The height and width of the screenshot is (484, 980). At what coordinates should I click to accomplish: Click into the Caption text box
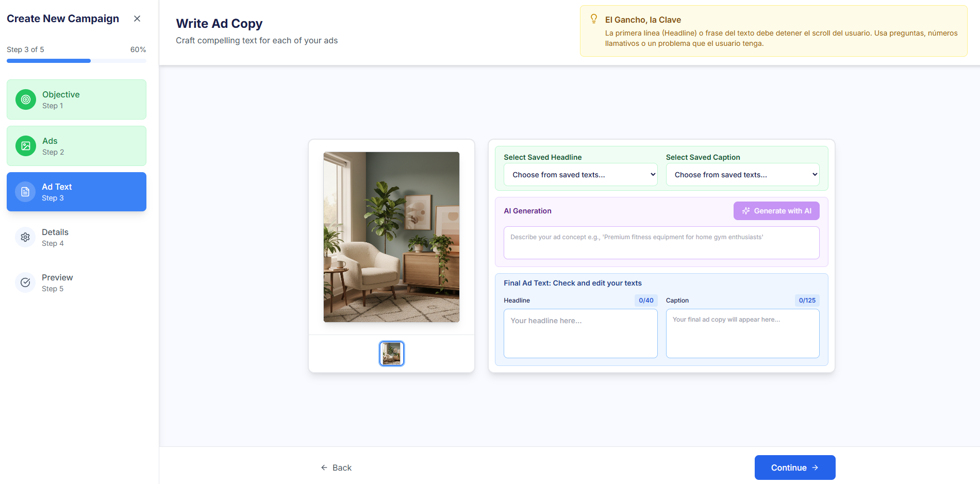[x=742, y=333]
